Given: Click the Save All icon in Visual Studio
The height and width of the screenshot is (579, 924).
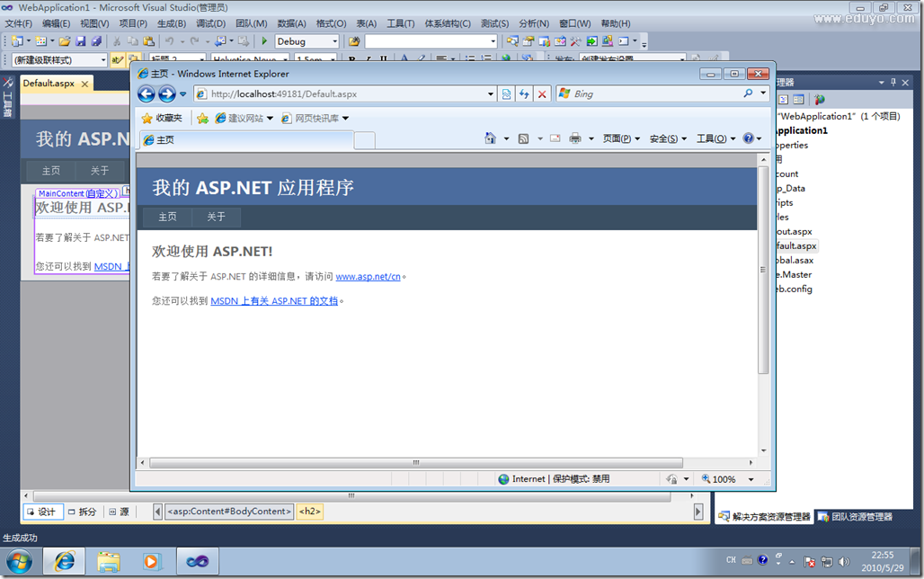Looking at the screenshot, I should click(94, 41).
